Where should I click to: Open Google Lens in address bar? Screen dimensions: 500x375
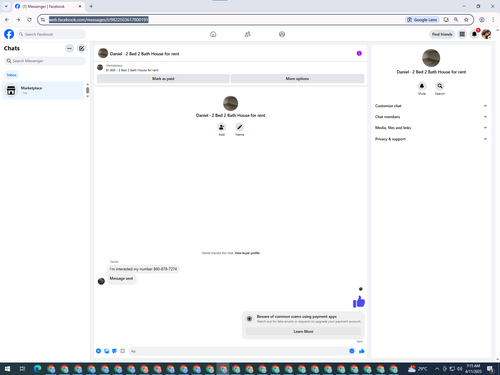point(422,20)
